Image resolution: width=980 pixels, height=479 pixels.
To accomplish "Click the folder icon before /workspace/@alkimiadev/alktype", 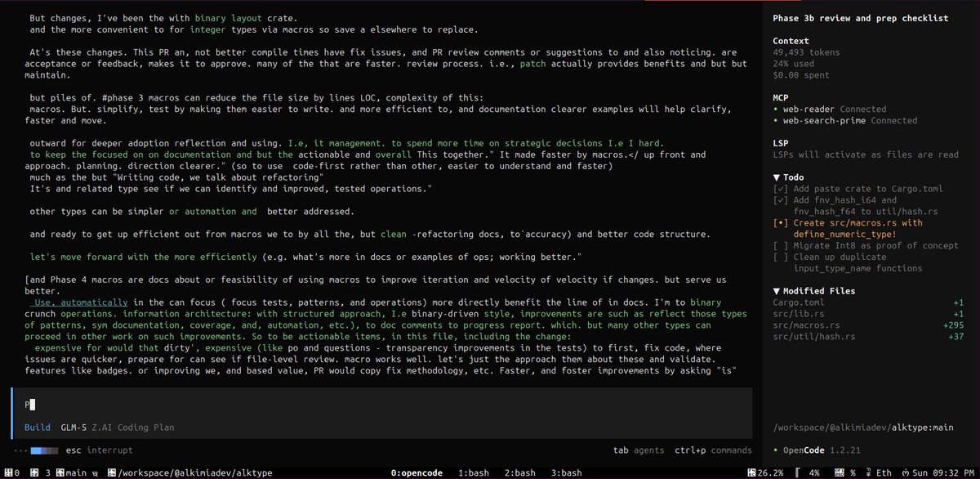I will [112, 473].
